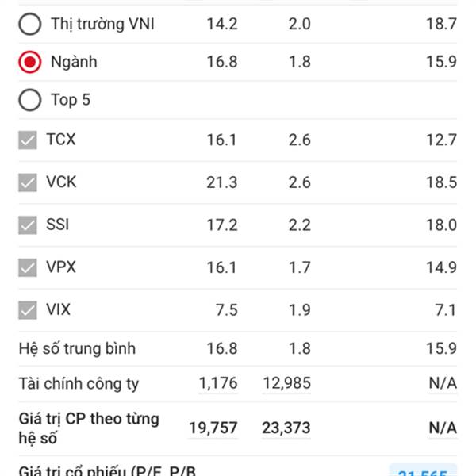Viewport: 476px width, 476px height.
Task: Uncheck the VIX checkbox
Action: [x=29, y=310]
